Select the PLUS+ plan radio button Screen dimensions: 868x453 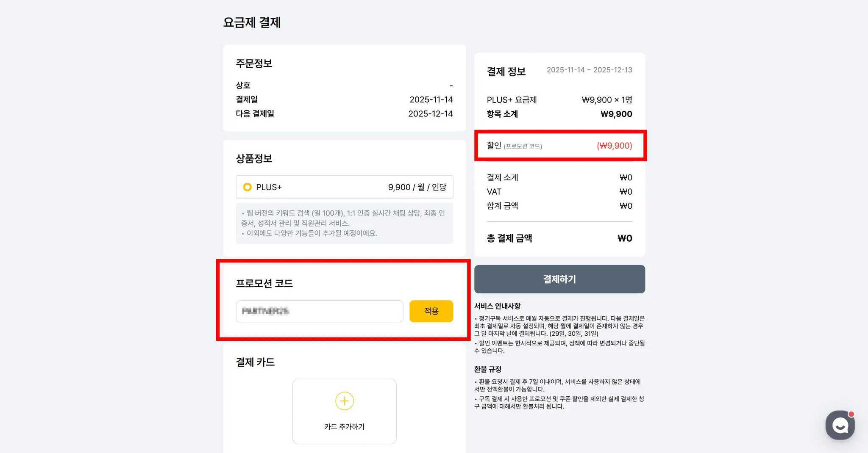(x=247, y=187)
